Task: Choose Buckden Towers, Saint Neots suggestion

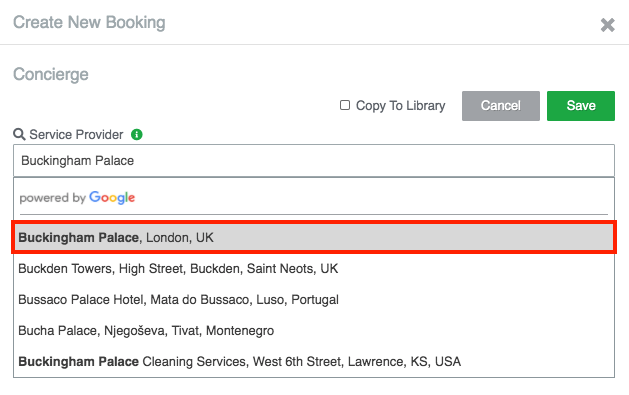Action: click(x=314, y=268)
